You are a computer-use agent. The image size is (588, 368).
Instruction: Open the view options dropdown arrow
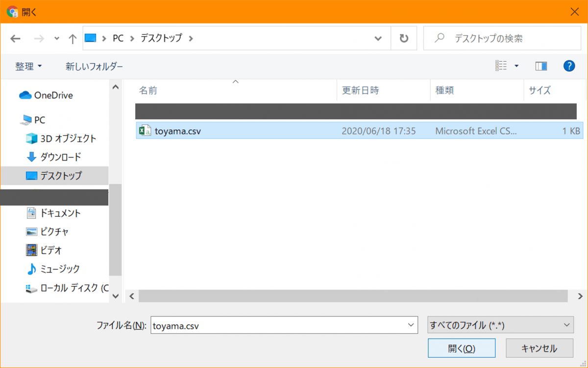516,66
